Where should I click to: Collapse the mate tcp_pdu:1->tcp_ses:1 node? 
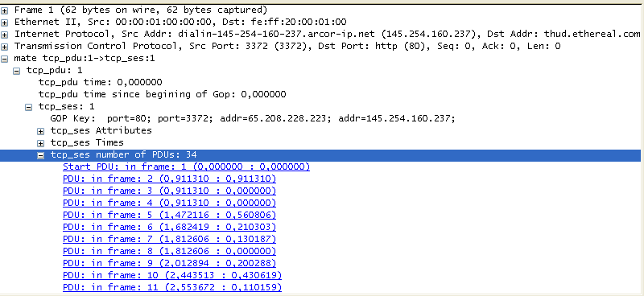point(4,59)
